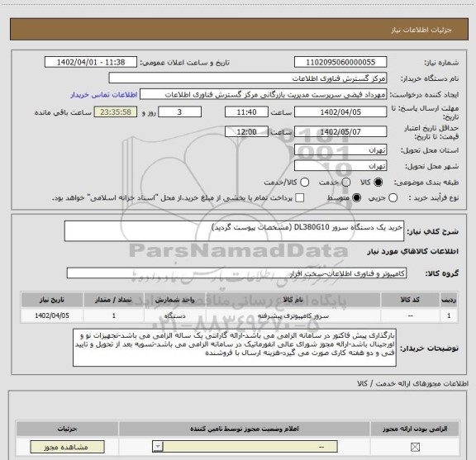
Task: Click the تعداد / مقدار column header
Action: coord(113,300)
